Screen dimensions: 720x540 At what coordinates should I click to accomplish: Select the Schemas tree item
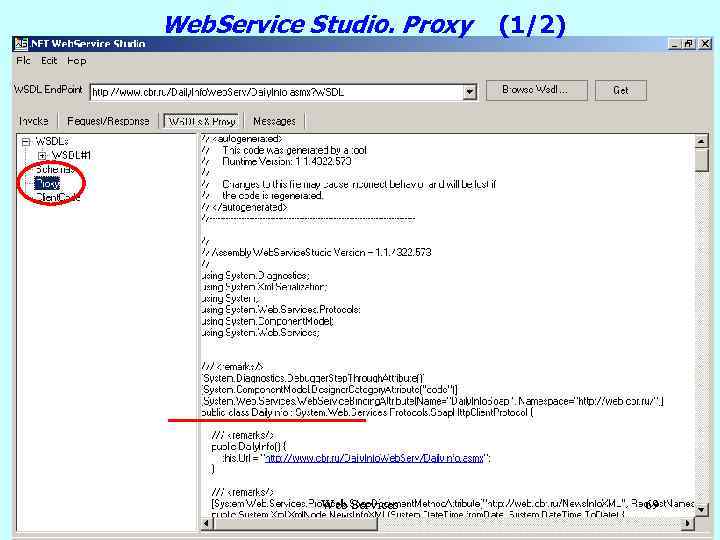pyautogui.click(x=55, y=169)
